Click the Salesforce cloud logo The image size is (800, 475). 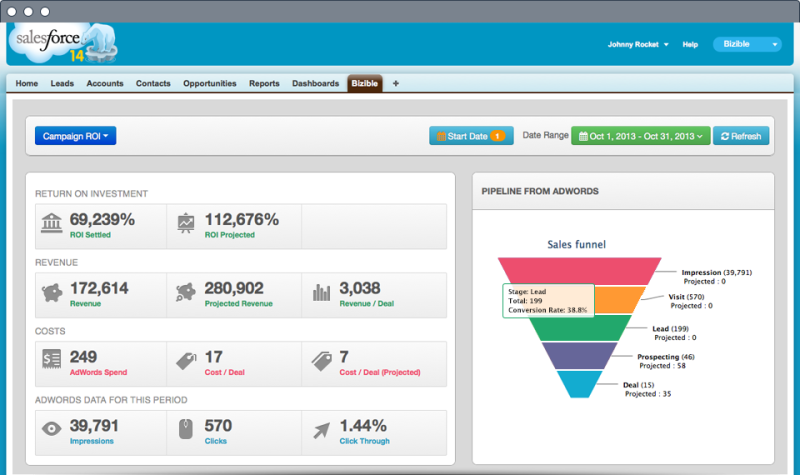62,43
